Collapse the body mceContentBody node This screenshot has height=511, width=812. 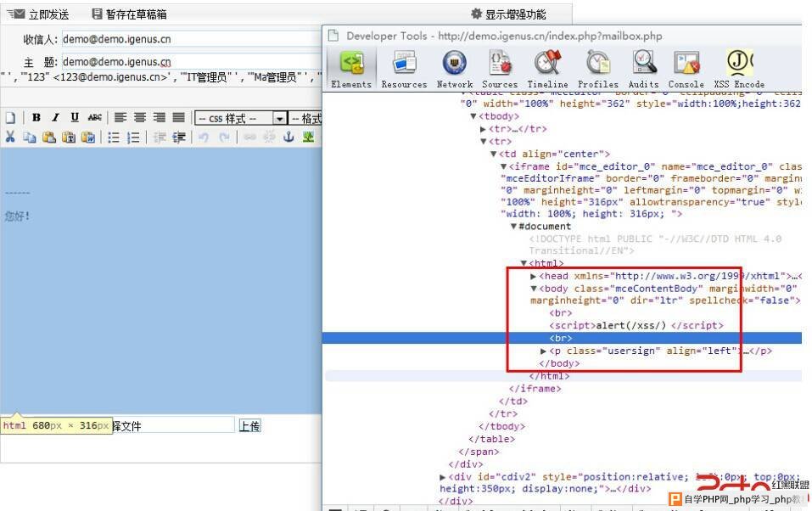pyautogui.click(x=534, y=289)
